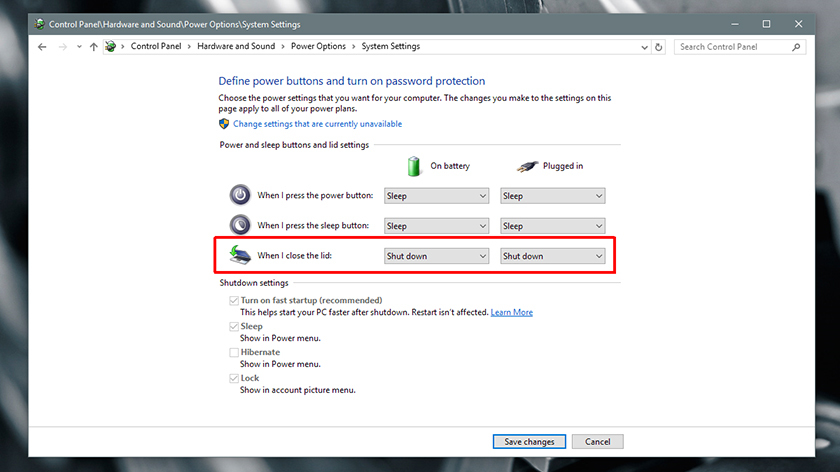Toggle the Lock checkbox
This screenshot has height=472, width=840.
[233, 378]
